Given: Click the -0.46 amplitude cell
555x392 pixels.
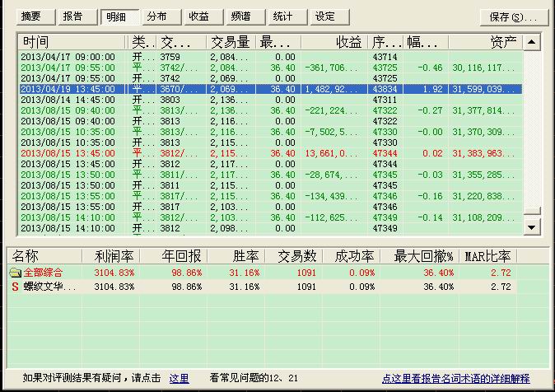Looking at the screenshot, I should (x=430, y=68).
